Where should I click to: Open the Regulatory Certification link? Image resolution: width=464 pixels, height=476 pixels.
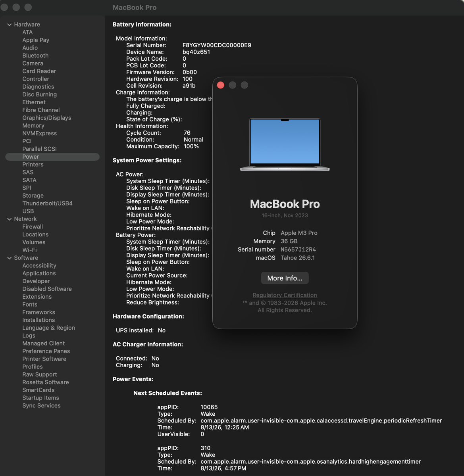pyautogui.click(x=285, y=295)
